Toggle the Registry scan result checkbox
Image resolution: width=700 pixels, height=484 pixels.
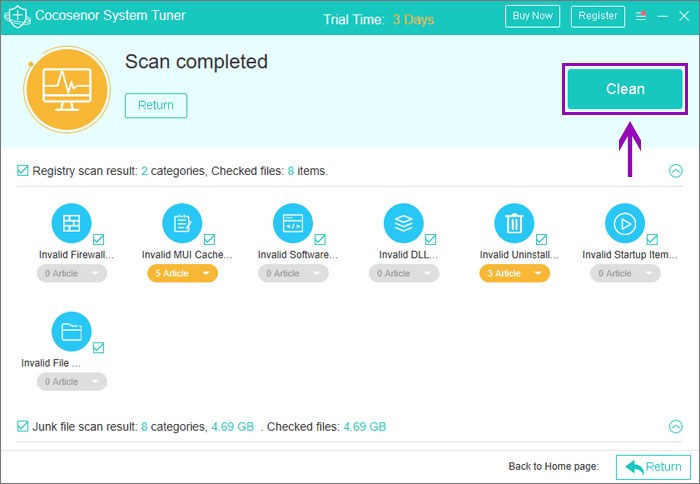[x=22, y=171]
